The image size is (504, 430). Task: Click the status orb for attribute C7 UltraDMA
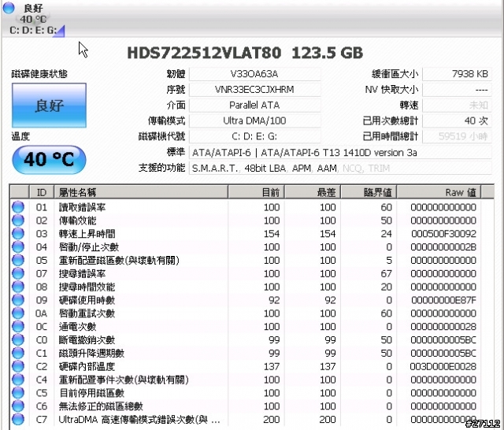tap(18, 420)
